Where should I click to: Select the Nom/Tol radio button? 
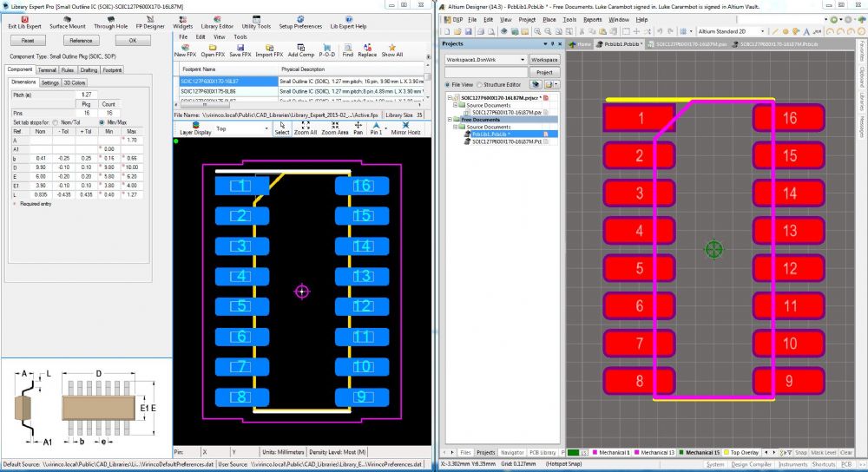[x=56, y=121]
